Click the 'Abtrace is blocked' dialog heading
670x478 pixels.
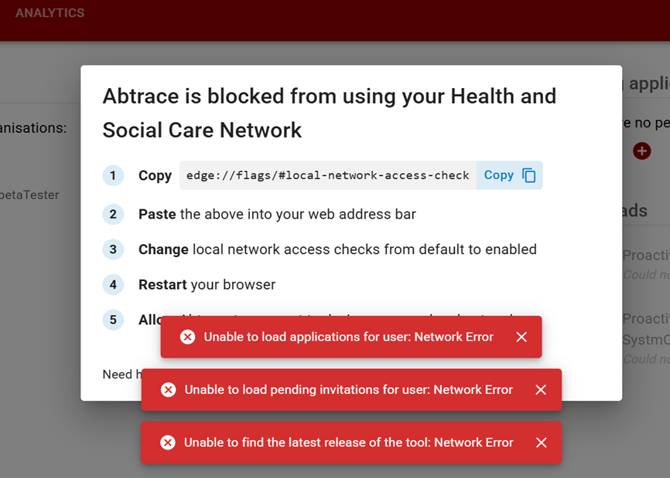(329, 113)
